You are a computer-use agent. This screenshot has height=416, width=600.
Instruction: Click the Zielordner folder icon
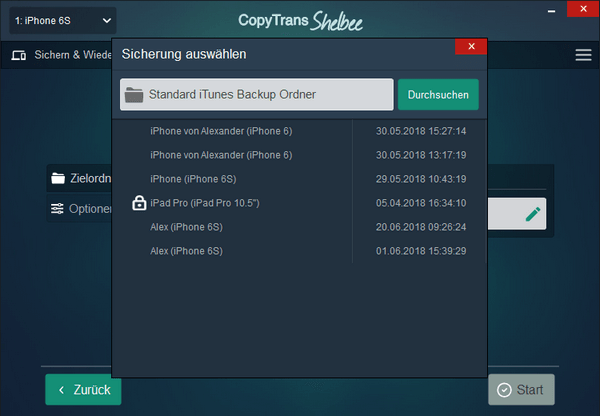tap(58, 178)
